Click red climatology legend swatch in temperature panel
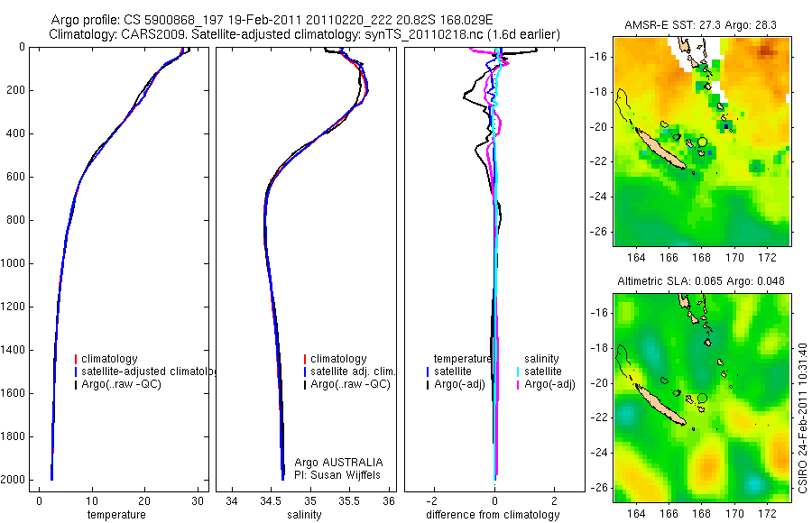Viewport: 812px width, 523px height. (76, 359)
